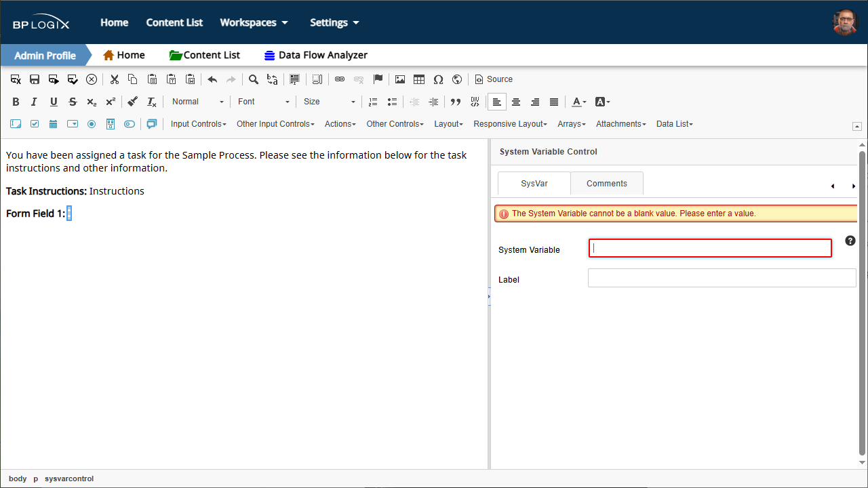
Task: Open Content List in the top navigation bar
Action: 174,22
